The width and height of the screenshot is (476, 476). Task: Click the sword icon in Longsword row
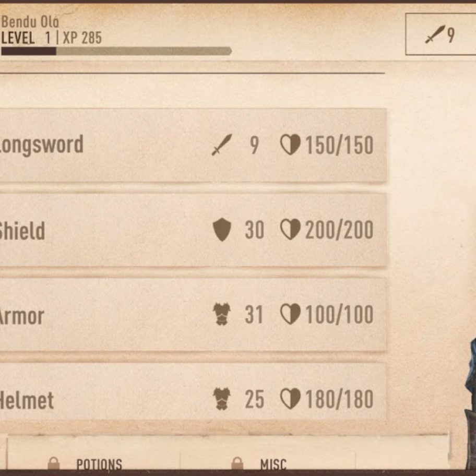point(222,145)
